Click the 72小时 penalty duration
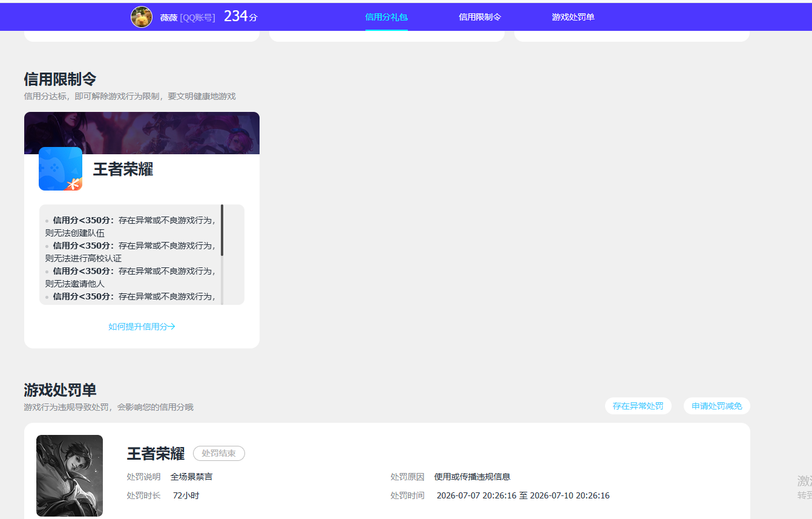Viewport: 812px width, 519px height. pos(186,495)
